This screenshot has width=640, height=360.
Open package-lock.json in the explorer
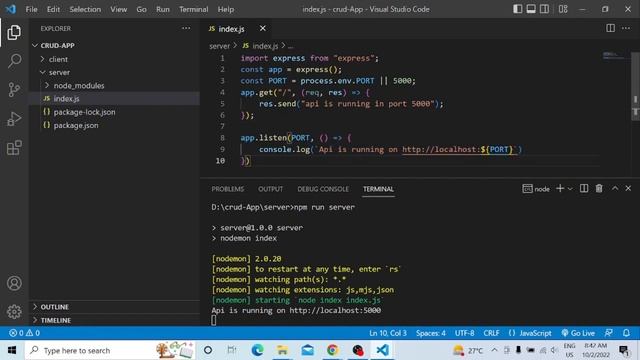(x=114, y=112)
